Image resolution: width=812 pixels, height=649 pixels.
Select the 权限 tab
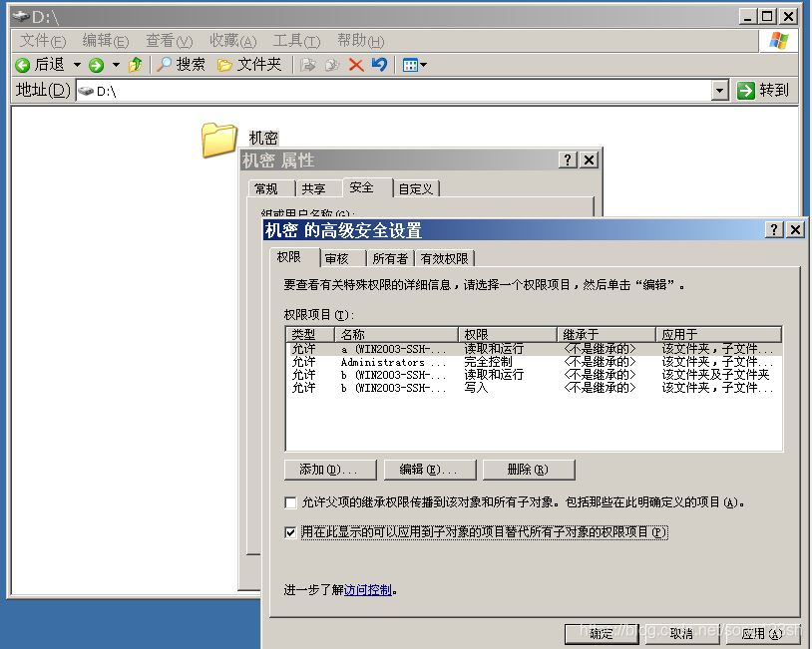tap(294, 257)
